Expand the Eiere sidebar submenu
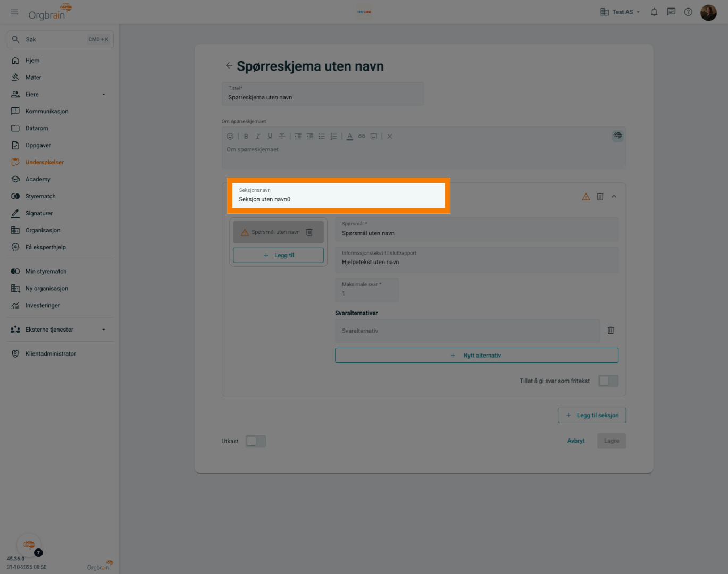The width and height of the screenshot is (728, 574). pyautogui.click(x=104, y=95)
